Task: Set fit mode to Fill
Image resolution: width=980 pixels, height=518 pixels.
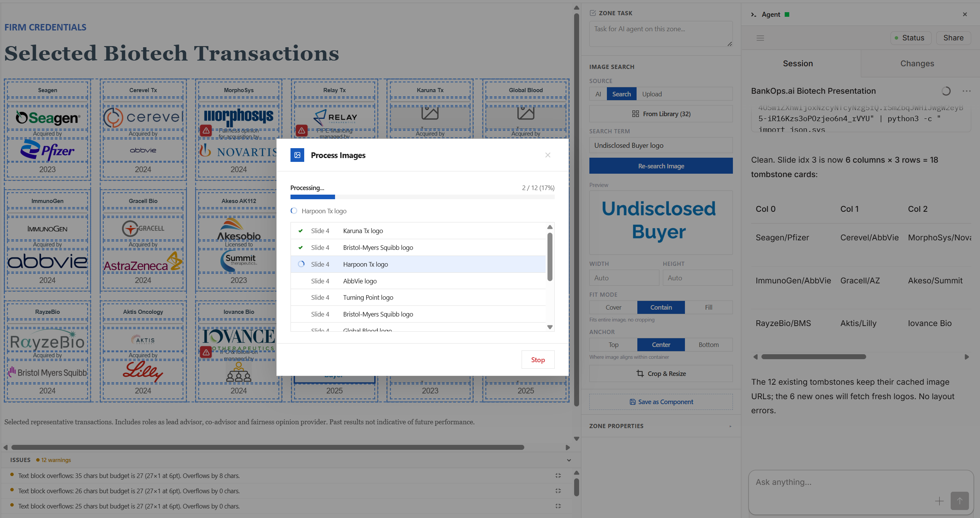Action: [709, 307]
